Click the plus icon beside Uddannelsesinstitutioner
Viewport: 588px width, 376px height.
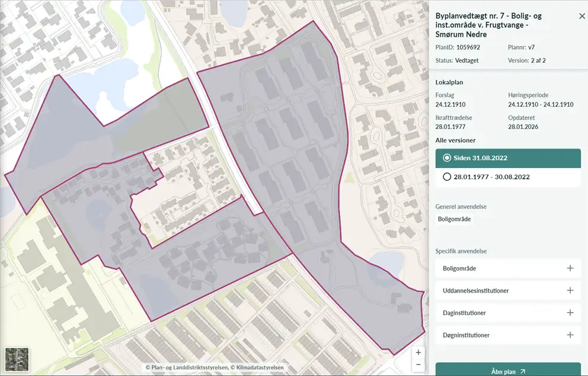(570, 291)
